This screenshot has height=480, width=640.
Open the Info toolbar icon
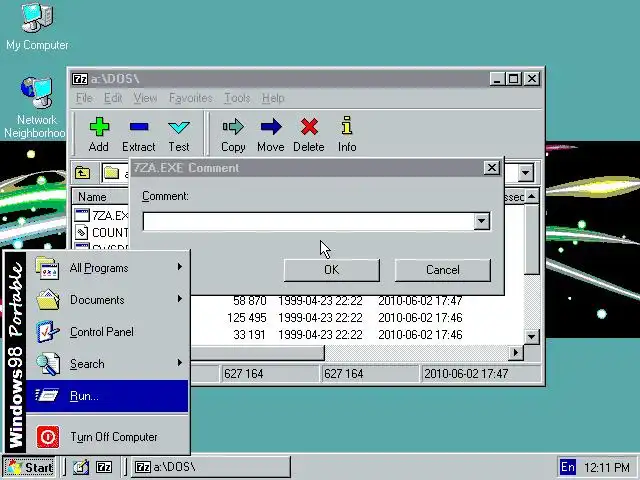tap(347, 134)
